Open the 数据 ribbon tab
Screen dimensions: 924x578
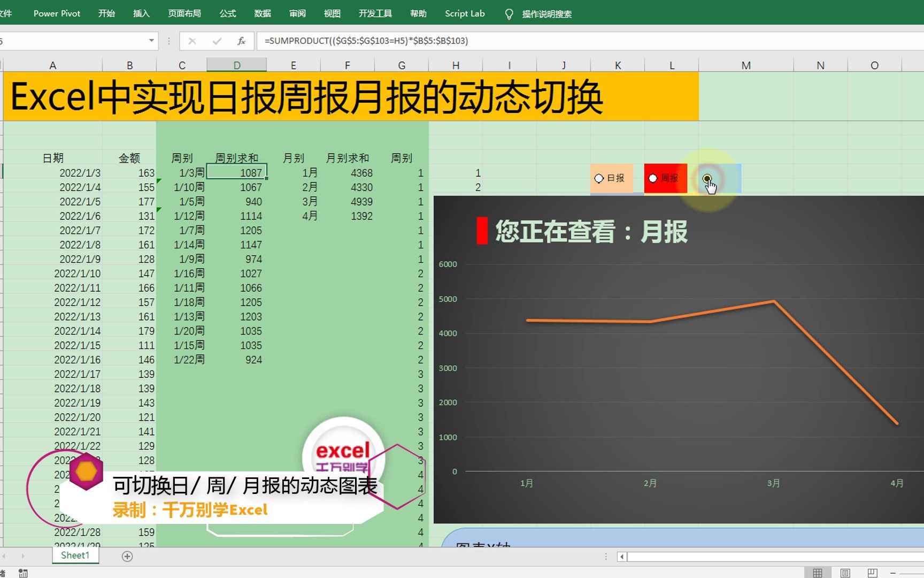263,13
